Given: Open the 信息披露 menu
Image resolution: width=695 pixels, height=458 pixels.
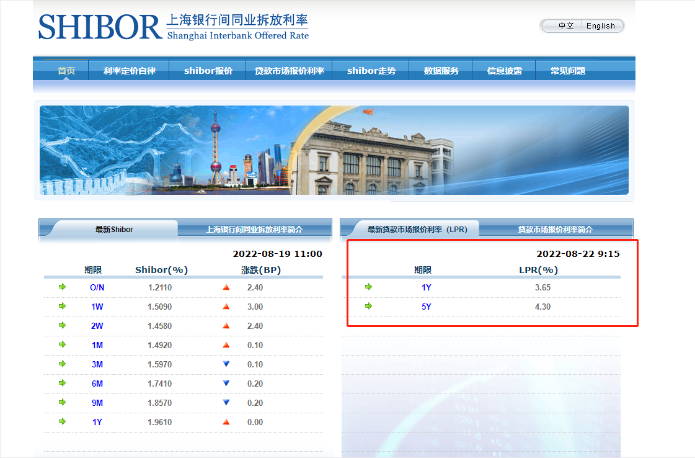Looking at the screenshot, I should pos(504,70).
